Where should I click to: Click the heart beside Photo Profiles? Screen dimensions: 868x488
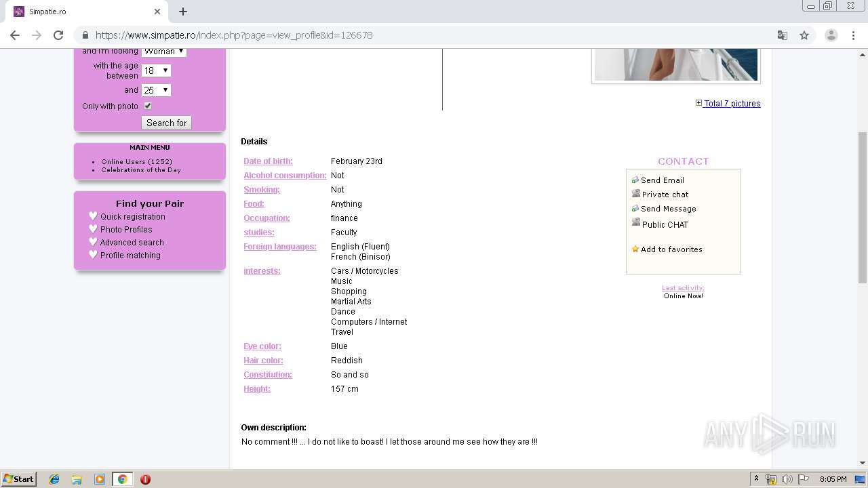93,229
